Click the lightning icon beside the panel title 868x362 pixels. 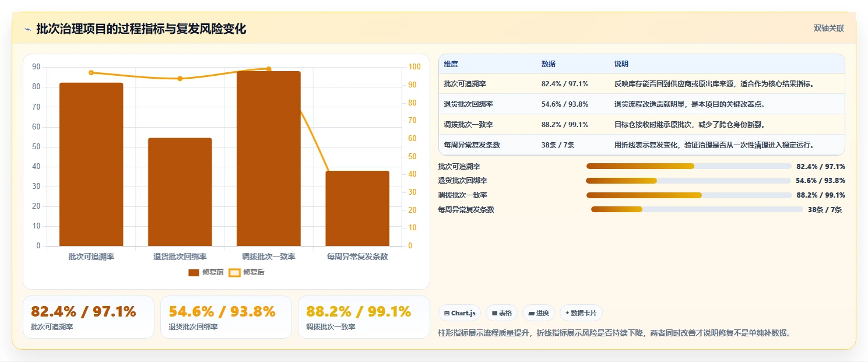[x=27, y=29]
